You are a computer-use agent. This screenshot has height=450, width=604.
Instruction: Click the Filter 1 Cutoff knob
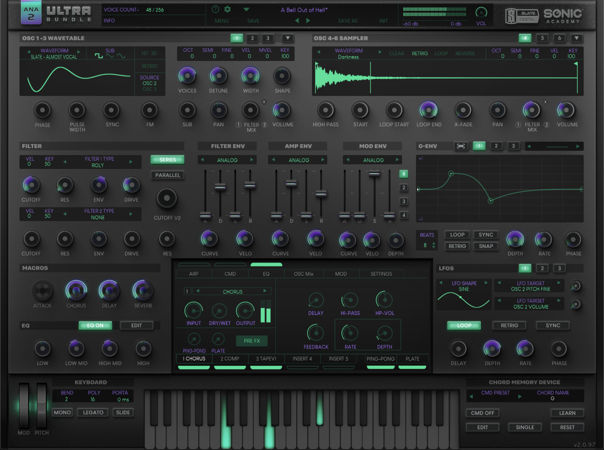[32, 185]
